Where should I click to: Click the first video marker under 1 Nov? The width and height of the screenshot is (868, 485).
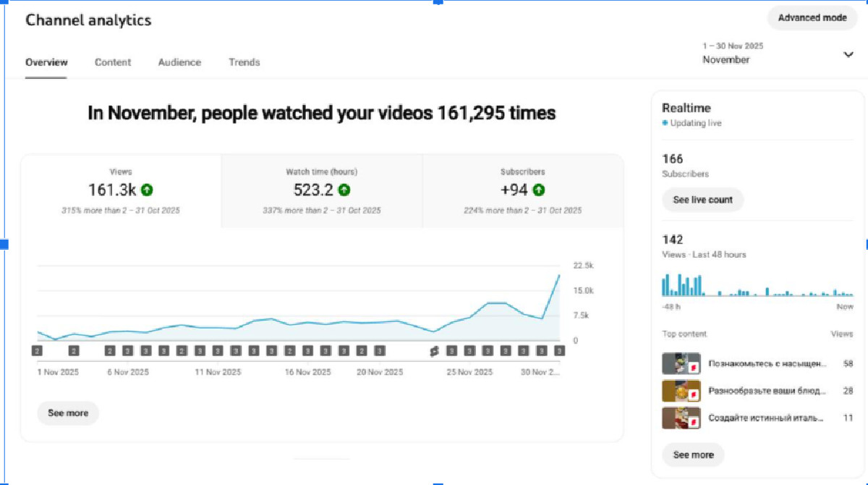coord(38,351)
